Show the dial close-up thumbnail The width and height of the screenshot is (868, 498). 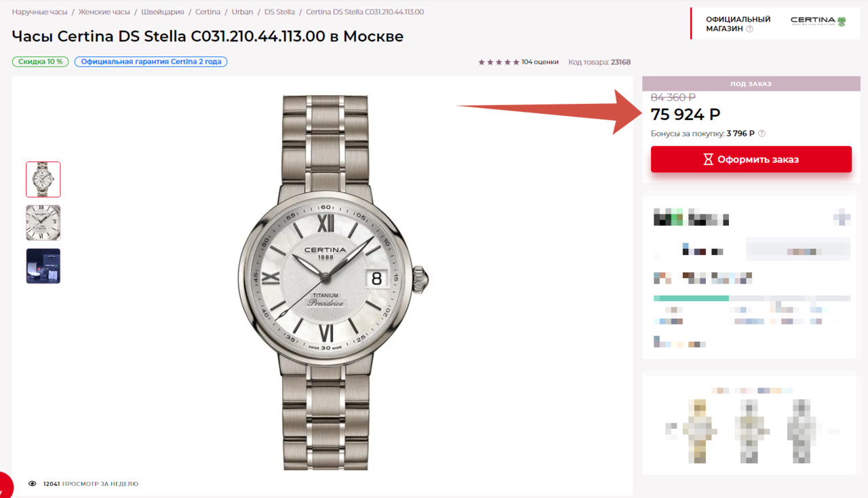[x=43, y=223]
